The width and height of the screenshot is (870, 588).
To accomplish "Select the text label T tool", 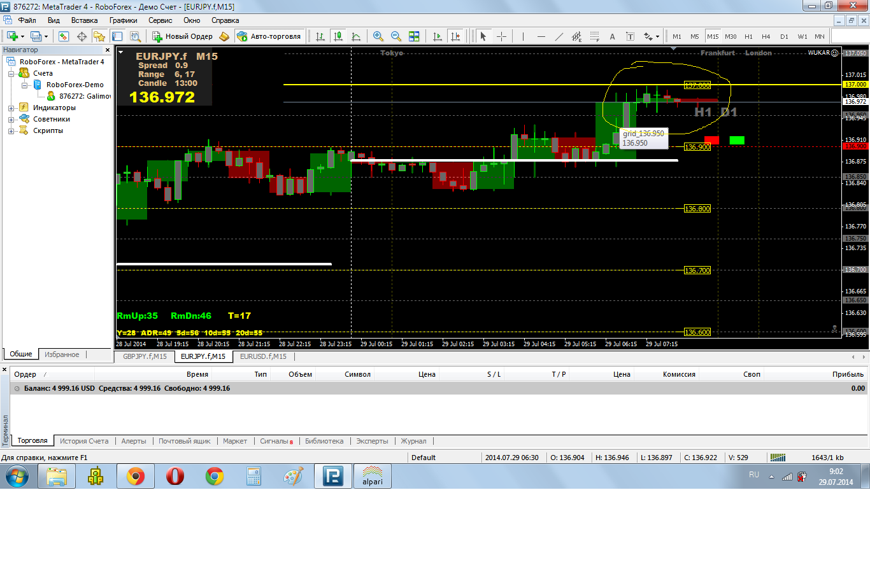I will tap(631, 36).
